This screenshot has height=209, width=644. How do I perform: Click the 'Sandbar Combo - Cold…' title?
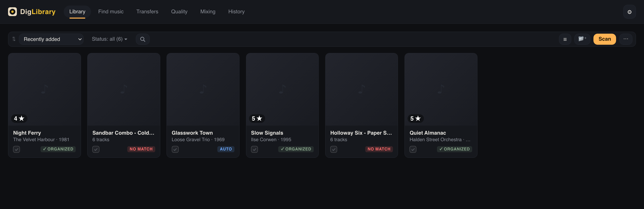[x=123, y=133]
